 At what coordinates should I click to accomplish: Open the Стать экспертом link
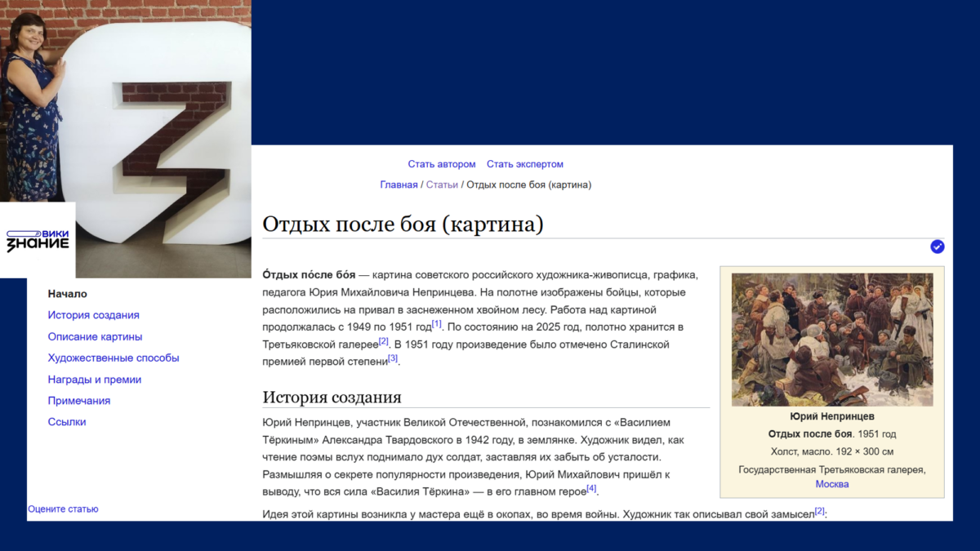coord(525,164)
